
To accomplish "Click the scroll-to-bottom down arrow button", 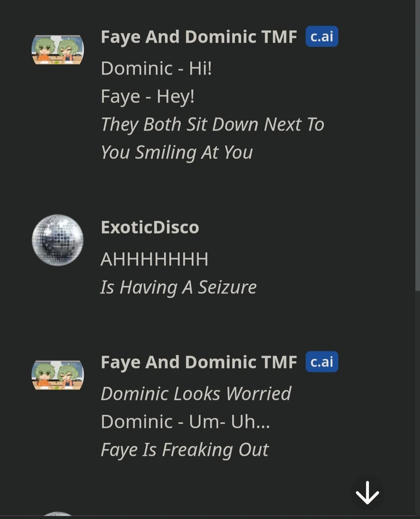I will [x=367, y=493].
